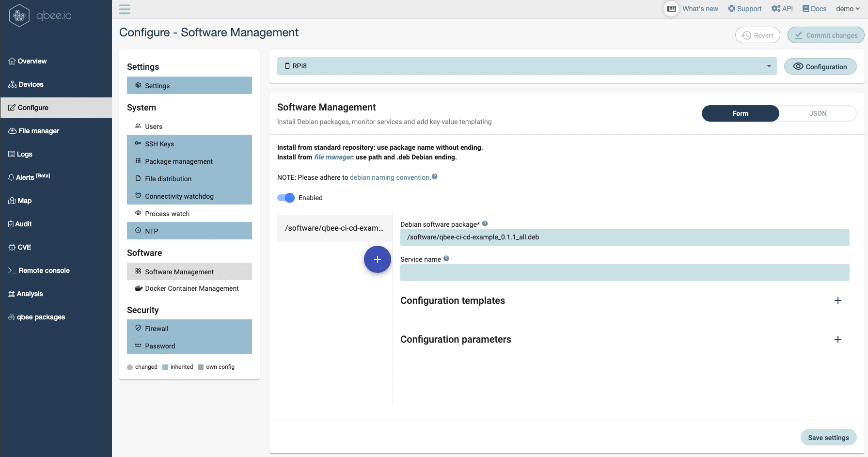Click the Save settings button
This screenshot has height=457, width=868.
tap(828, 438)
